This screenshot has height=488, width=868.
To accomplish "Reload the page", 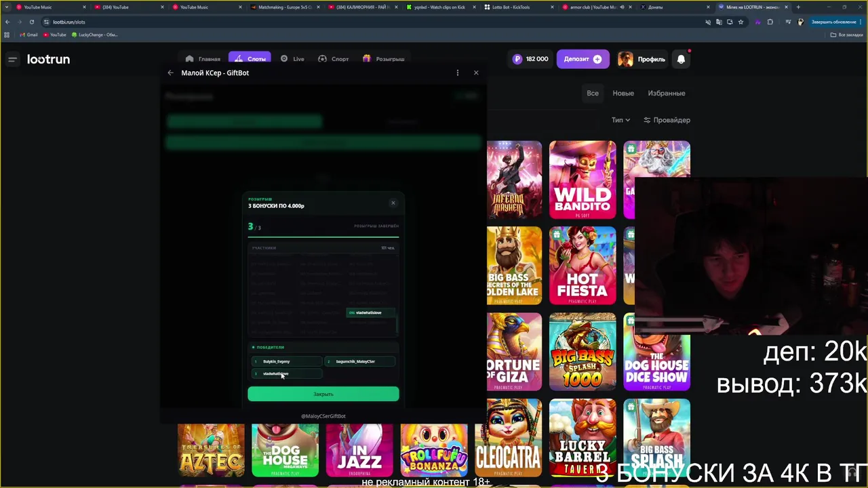I will pyautogui.click(x=31, y=22).
